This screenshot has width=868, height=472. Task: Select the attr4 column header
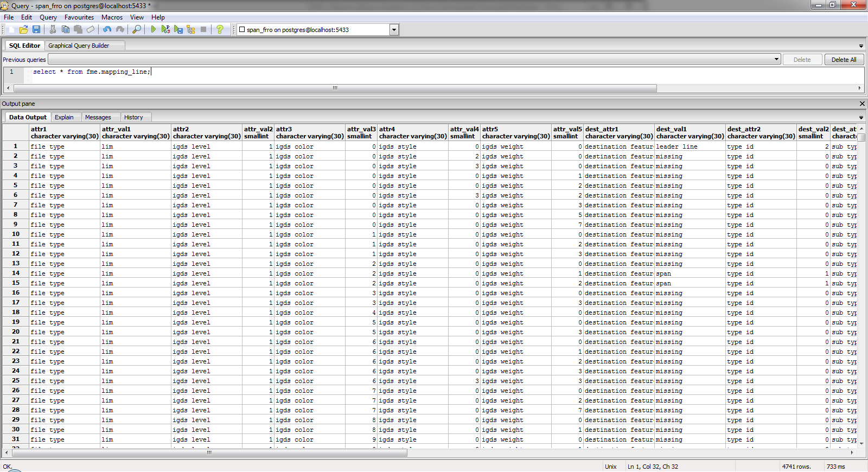pyautogui.click(x=413, y=133)
